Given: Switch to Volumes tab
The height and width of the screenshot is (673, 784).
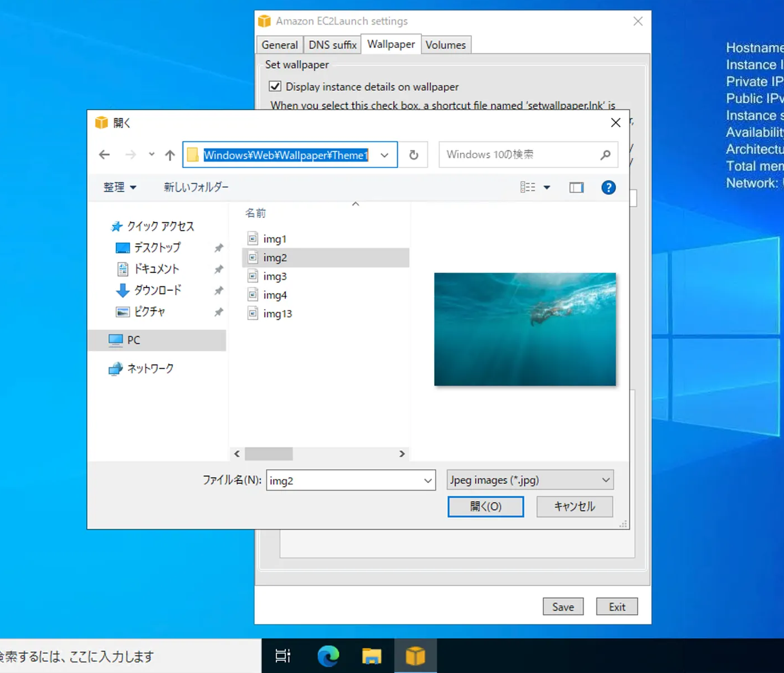Looking at the screenshot, I should pos(445,45).
